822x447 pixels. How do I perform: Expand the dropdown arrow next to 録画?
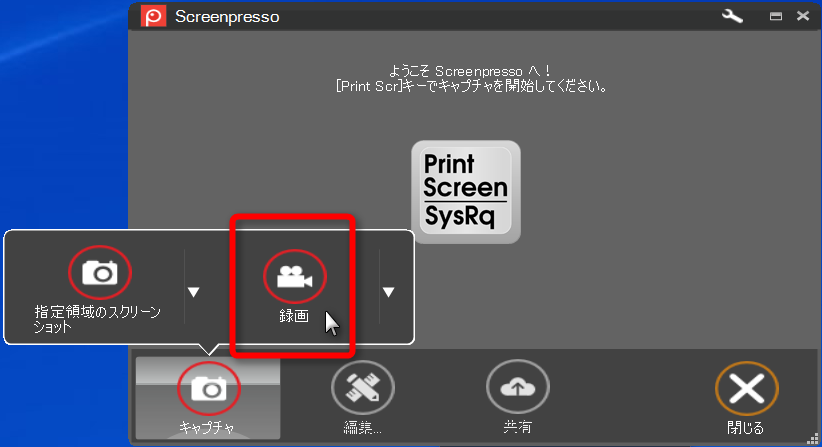coord(388,292)
